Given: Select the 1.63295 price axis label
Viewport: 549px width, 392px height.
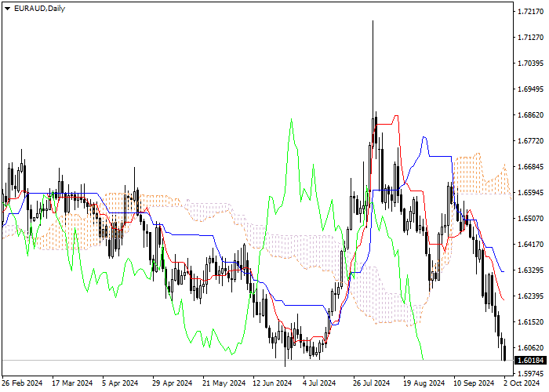Looking at the screenshot, I should [530, 270].
